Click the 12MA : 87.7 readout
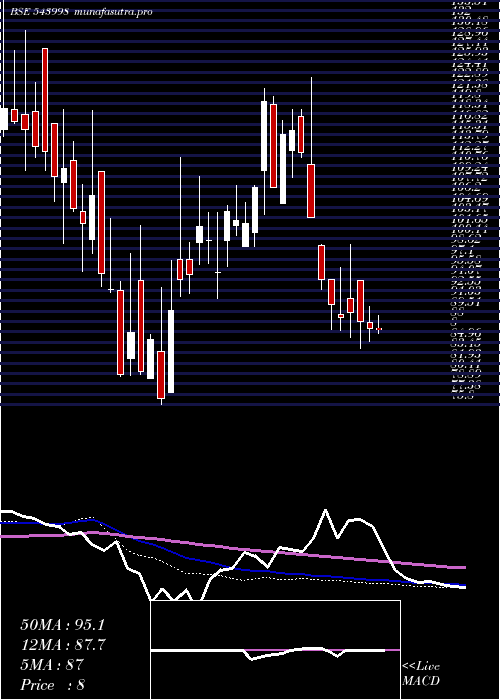Viewport: 500px width, 700px height. point(63,645)
